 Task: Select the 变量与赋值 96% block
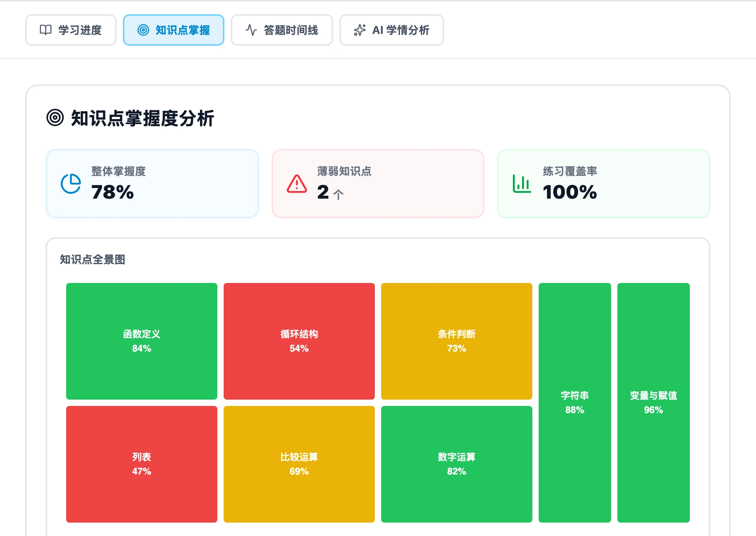click(x=654, y=403)
